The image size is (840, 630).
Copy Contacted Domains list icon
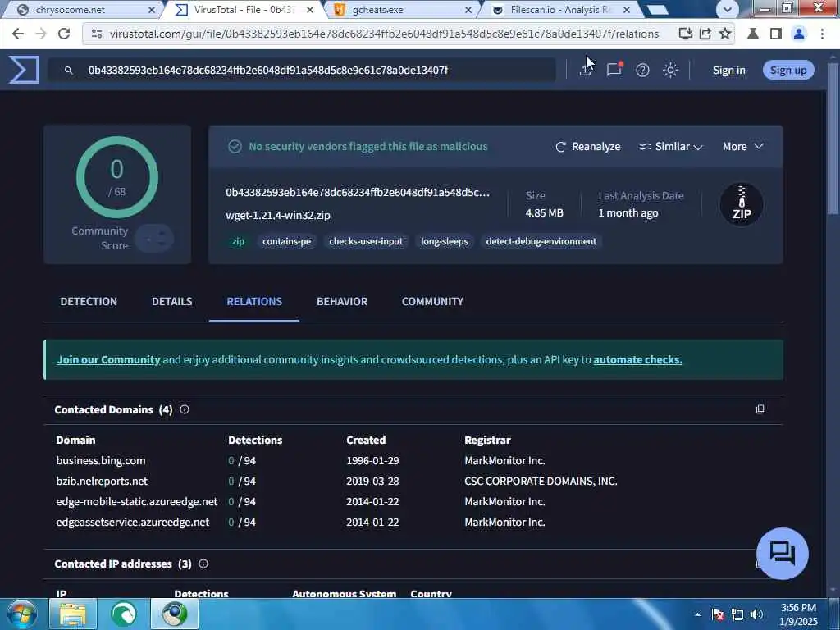coord(760,409)
